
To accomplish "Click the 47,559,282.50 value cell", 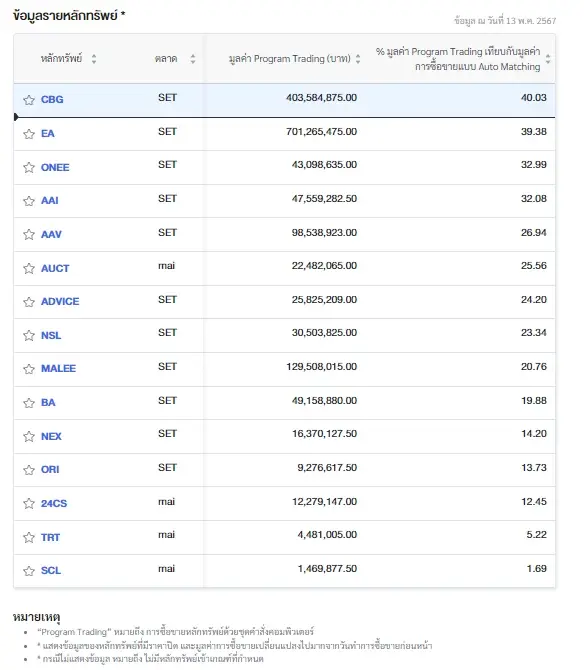I will click(324, 199).
